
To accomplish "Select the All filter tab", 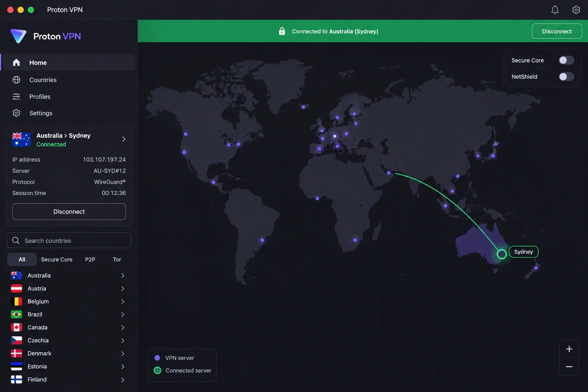I will tap(22, 260).
